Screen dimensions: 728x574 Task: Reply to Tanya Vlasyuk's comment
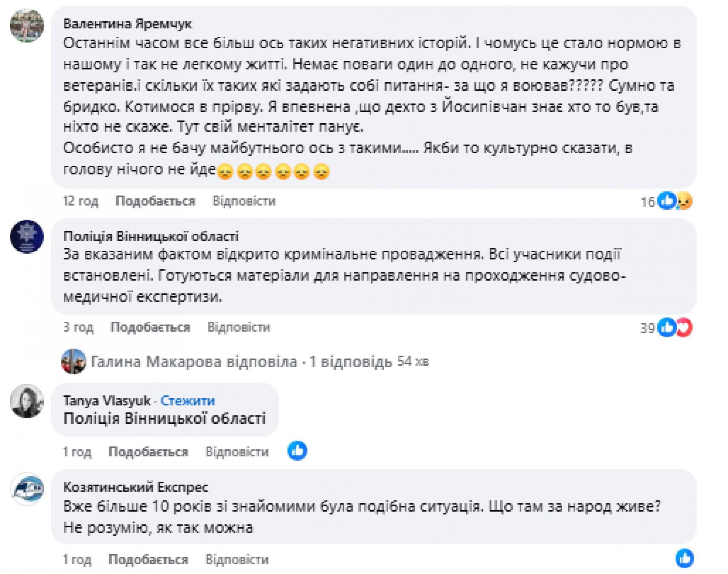pos(237,452)
